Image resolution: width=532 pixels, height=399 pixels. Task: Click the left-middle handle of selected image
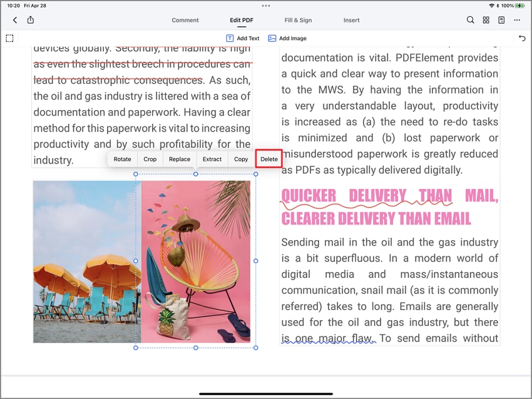click(x=136, y=261)
